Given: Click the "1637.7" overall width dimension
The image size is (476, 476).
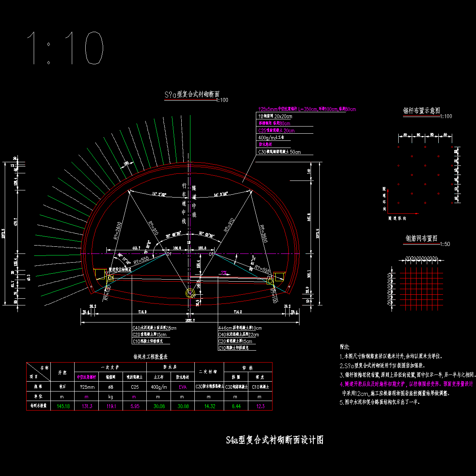Looking at the screenshot, I should tap(190, 320).
